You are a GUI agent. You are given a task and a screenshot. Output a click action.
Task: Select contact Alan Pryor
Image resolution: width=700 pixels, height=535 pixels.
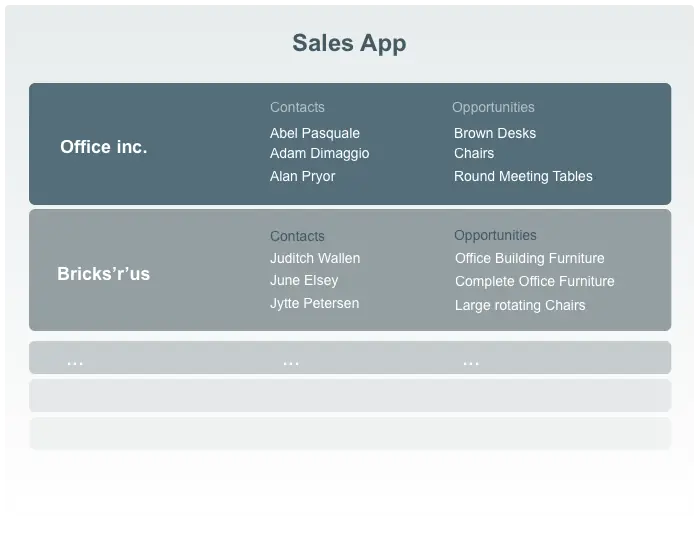tap(302, 176)
